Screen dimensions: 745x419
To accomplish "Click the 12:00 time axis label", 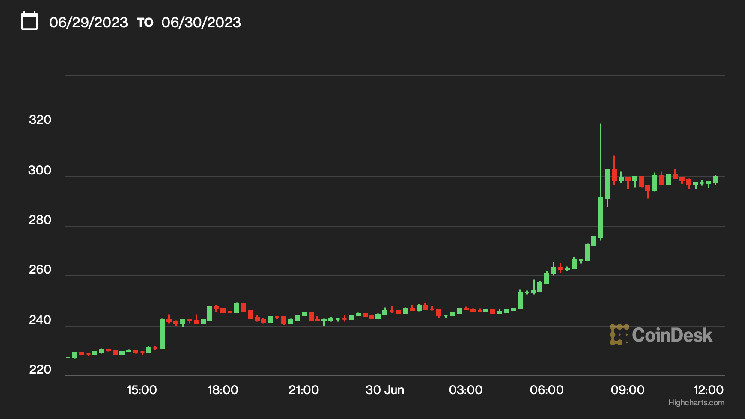I will 708,389.
